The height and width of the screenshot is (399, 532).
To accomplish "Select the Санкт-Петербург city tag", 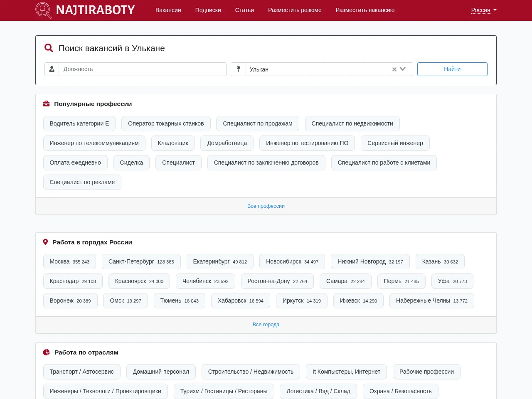I will pyautogui.click(x=141, y=261).
